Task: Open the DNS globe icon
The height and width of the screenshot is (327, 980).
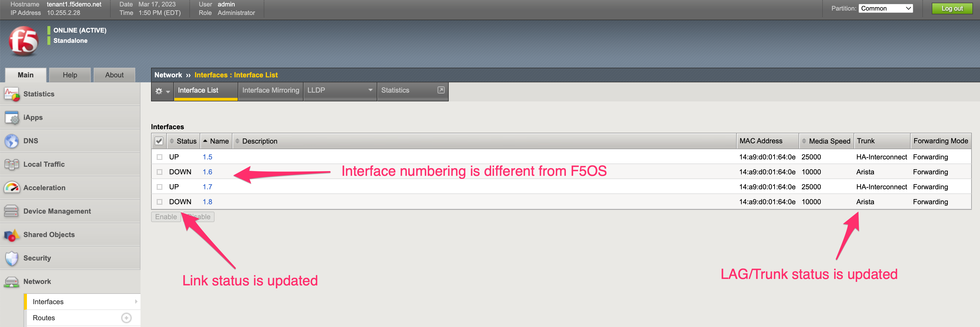Action: 11,141
